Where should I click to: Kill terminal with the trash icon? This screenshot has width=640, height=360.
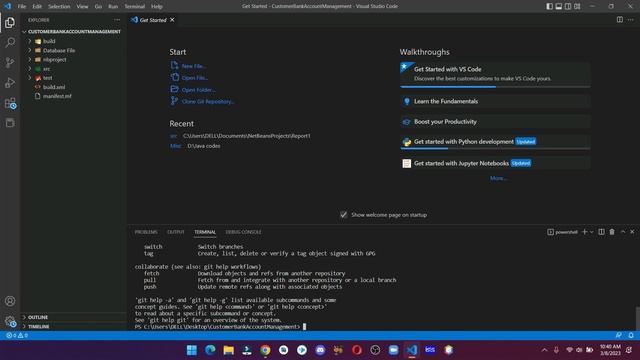tap(612, 232)
